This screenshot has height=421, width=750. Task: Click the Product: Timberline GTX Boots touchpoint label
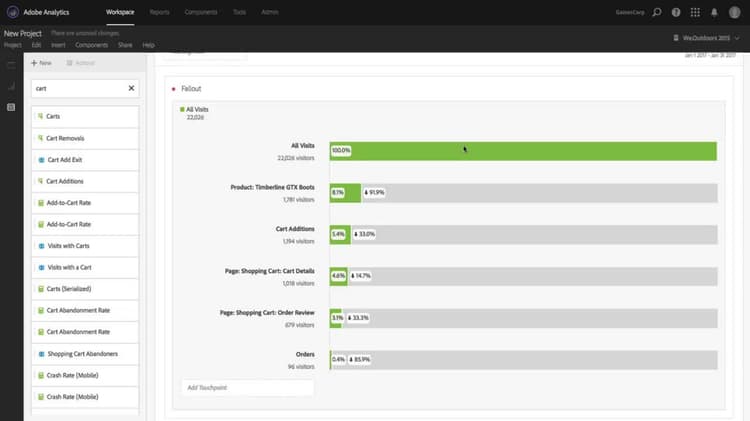(x=273, y=187)
